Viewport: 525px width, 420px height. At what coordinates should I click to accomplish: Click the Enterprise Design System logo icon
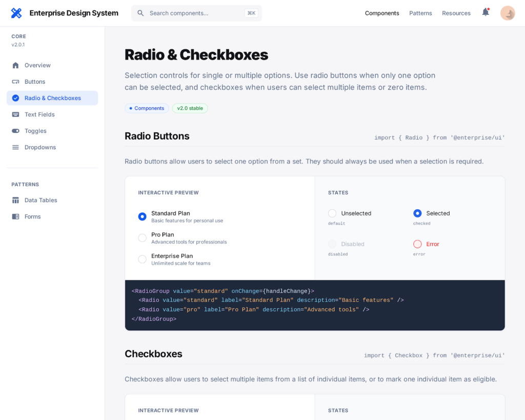tap(16, 13)
